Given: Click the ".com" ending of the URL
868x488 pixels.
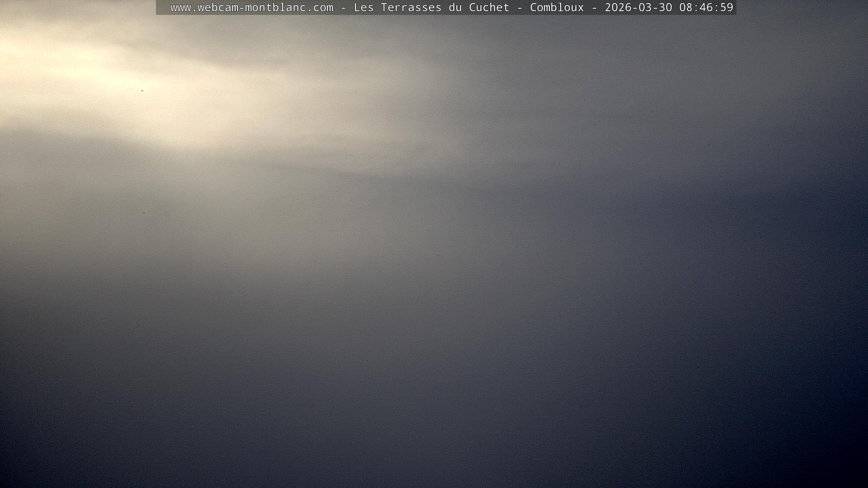Looking at the screenshot, I should pyautogui.click(x=319, y=7).
